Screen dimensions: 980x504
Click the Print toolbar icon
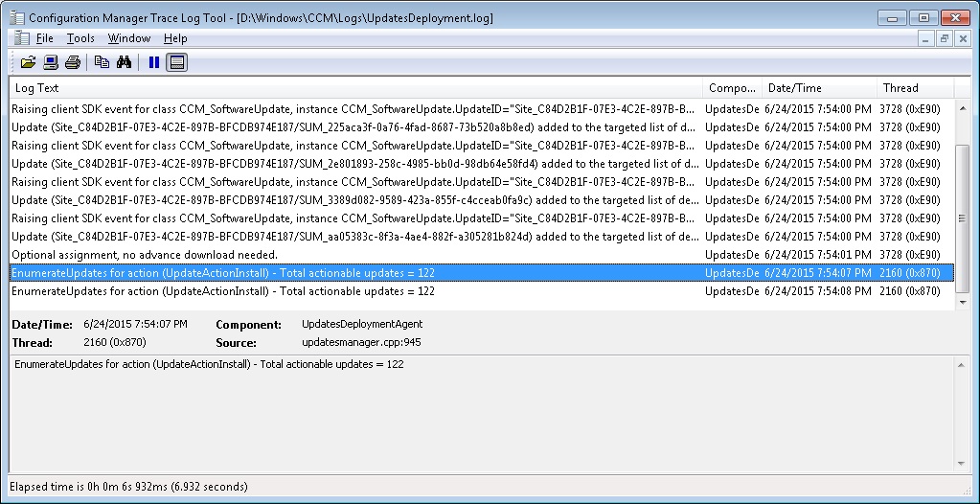[72, 62]
